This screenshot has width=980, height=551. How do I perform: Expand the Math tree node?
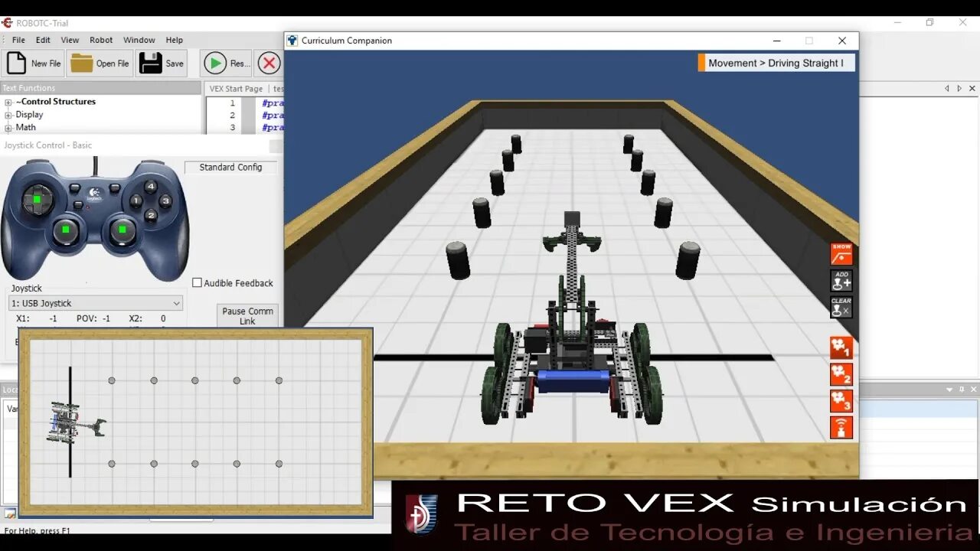pos(8,128)
